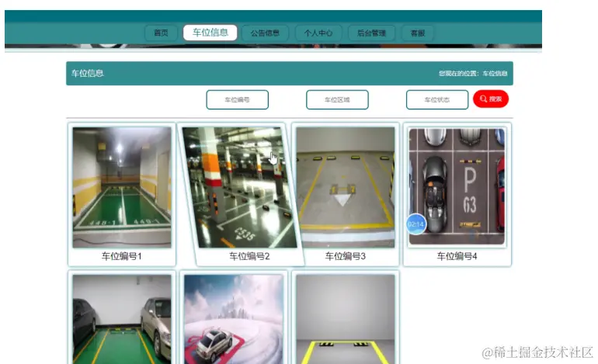The image size is (598, 364).
Task: Open the empty yellow-lined space thumbnail
Action: coord(346,319)
